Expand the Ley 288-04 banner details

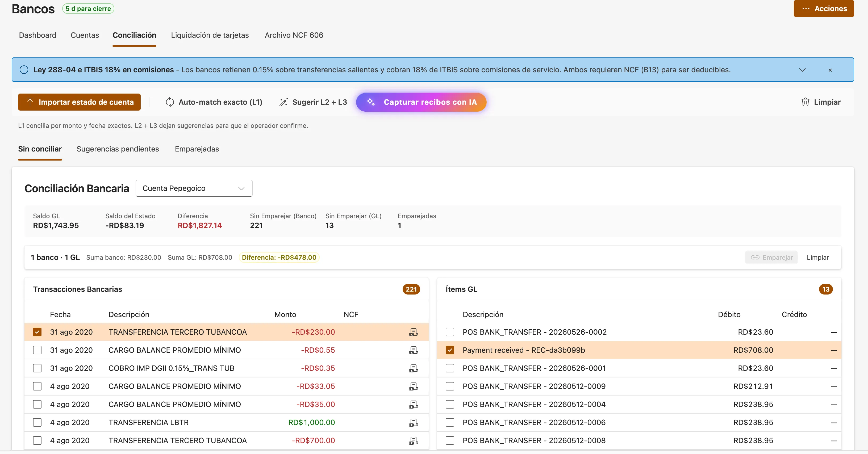click(x=803, y=70)
